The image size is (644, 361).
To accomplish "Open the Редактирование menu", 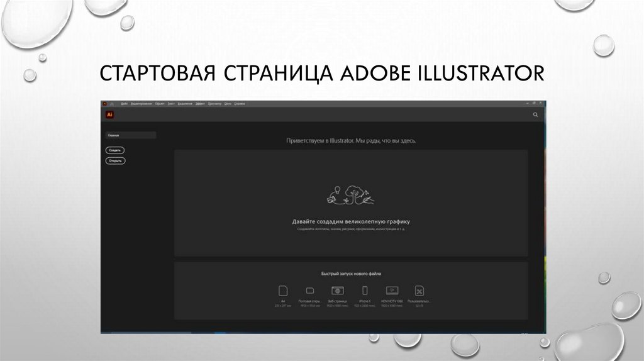I will click(x=142, y=104).
